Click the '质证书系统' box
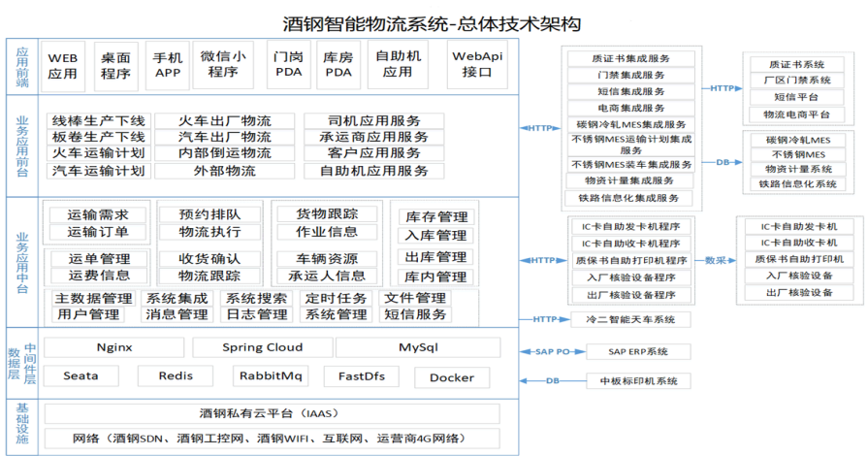868x456 pixels. coord(796,64)
